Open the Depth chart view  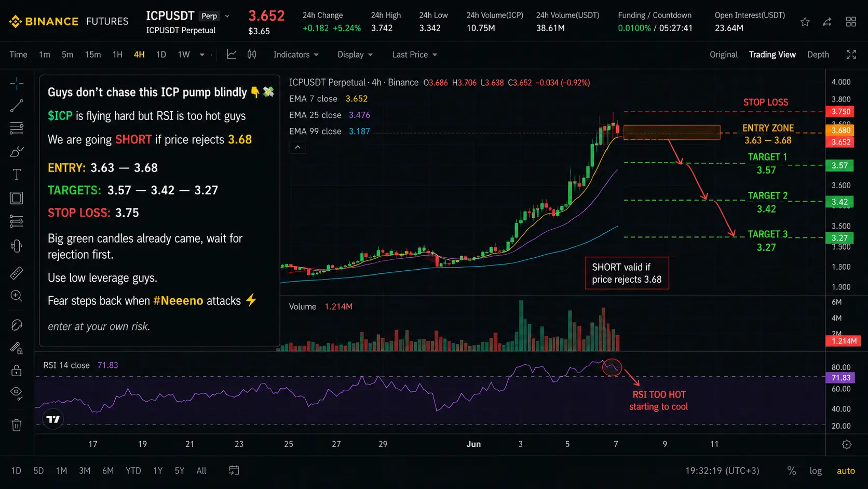818,55
